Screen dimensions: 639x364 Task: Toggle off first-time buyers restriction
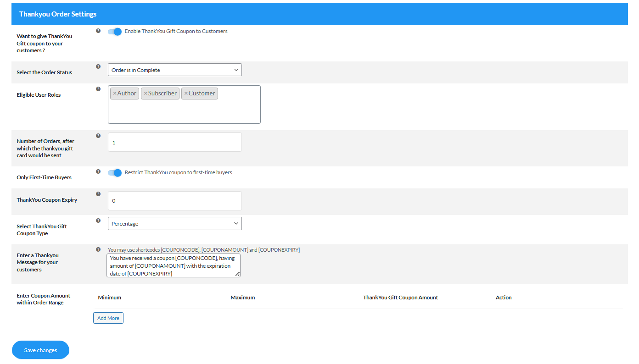115,173
